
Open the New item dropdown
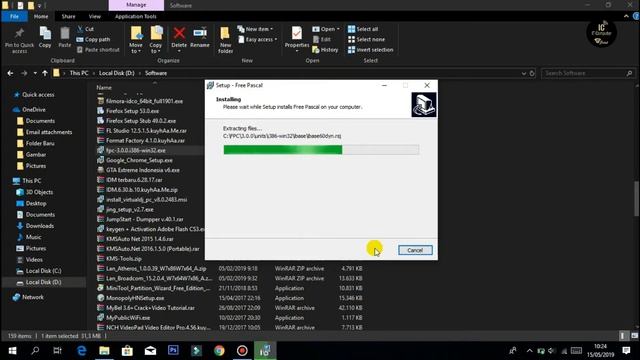255,29
